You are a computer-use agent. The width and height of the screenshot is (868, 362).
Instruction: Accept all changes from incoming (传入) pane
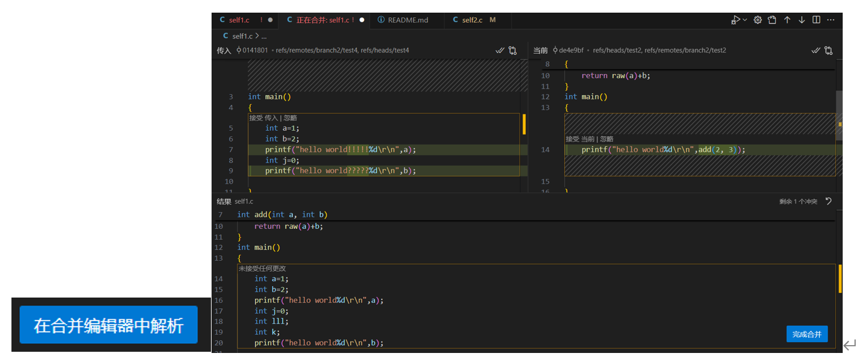pos(500,51)
